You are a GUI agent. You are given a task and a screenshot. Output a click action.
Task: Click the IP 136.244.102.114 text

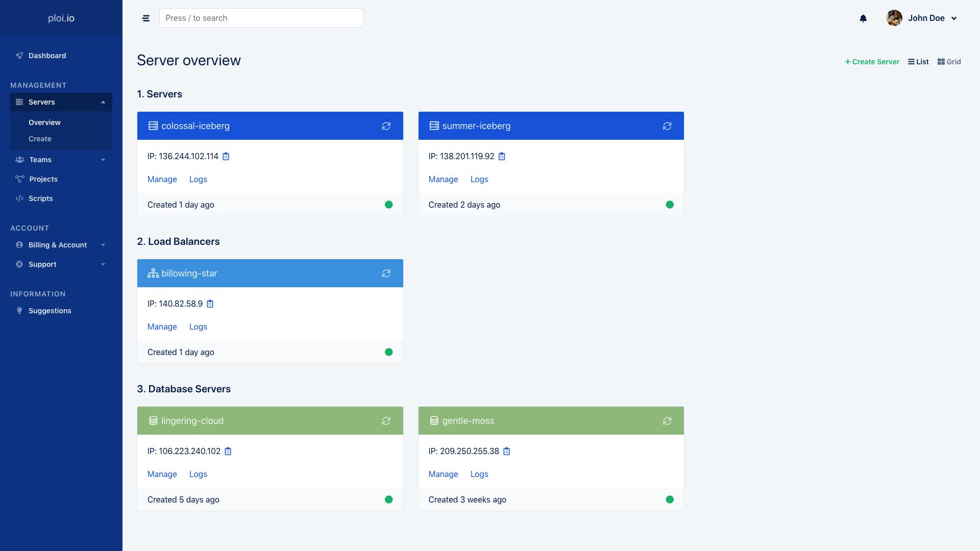(183, 156)
